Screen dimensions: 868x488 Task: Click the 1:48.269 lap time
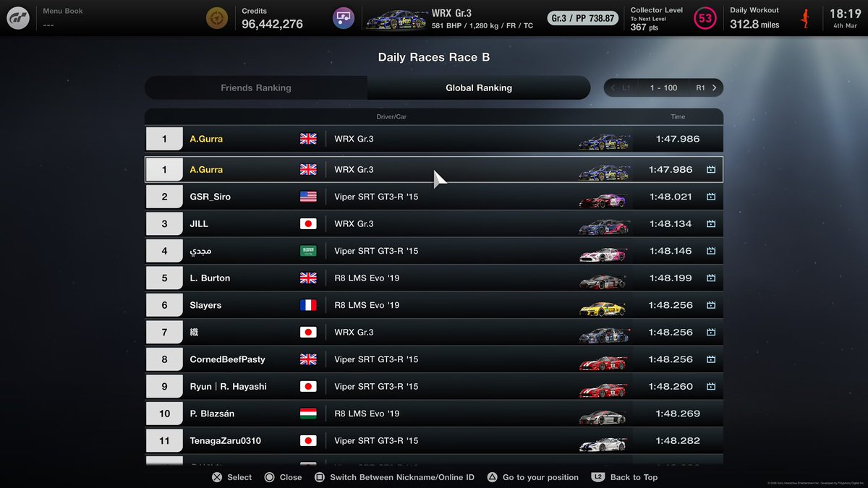point(678,414)
